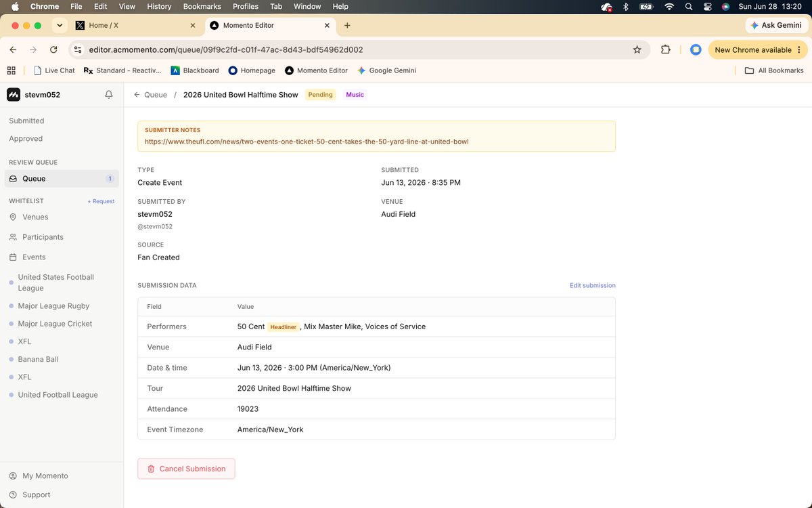Open Banana Ball in sidebar
Image resolution: width=812 pixels, height=508 pixels.
coord(38,359)
